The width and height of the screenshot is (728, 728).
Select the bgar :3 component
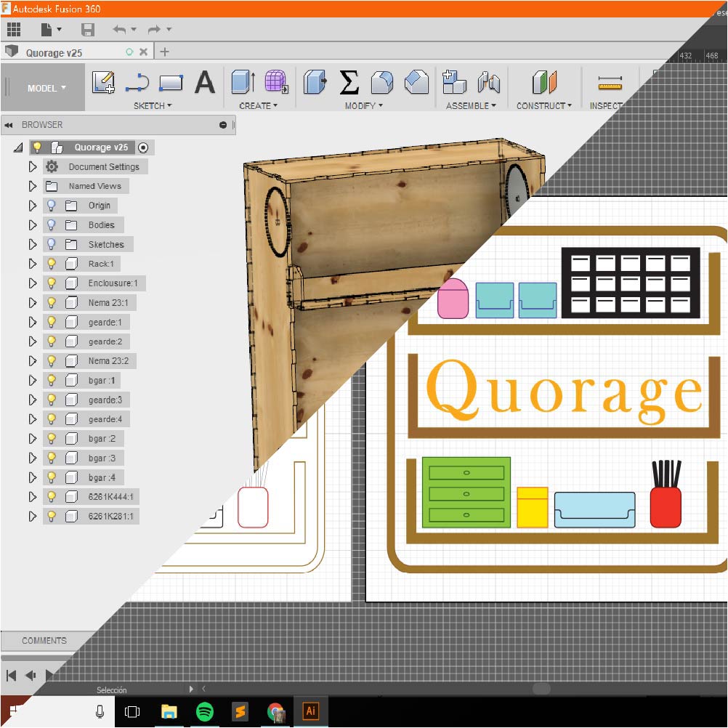(102, 458)
